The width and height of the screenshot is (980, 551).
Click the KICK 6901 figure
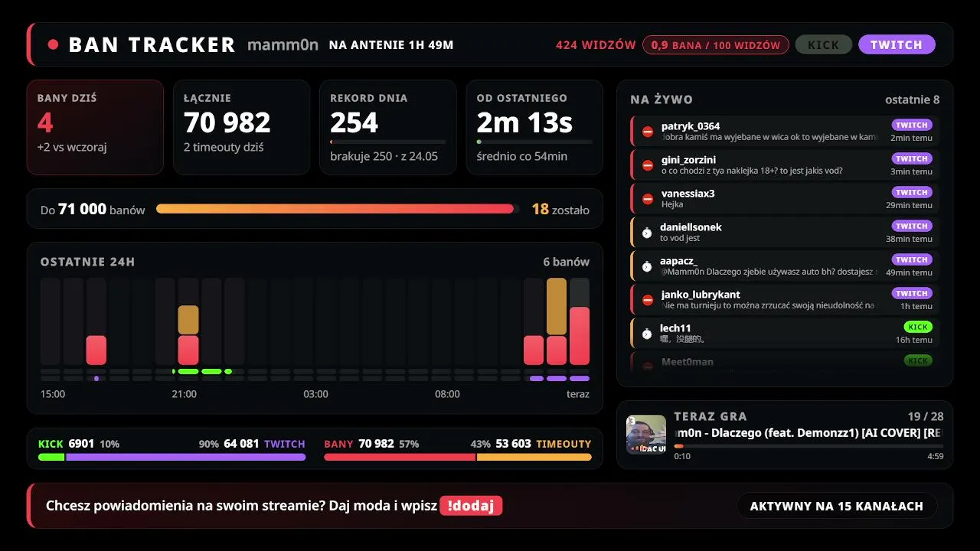pyautogui.click(x=66, y=444)
